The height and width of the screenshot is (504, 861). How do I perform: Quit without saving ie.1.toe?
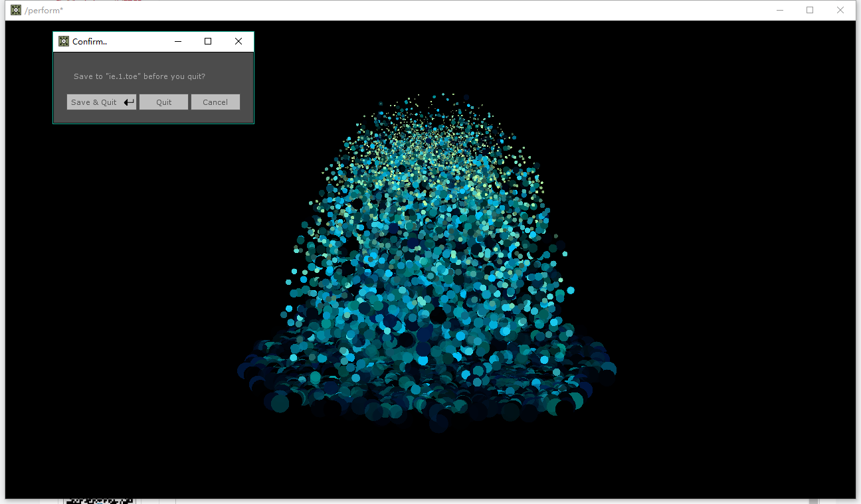click(x=163, y=102)
